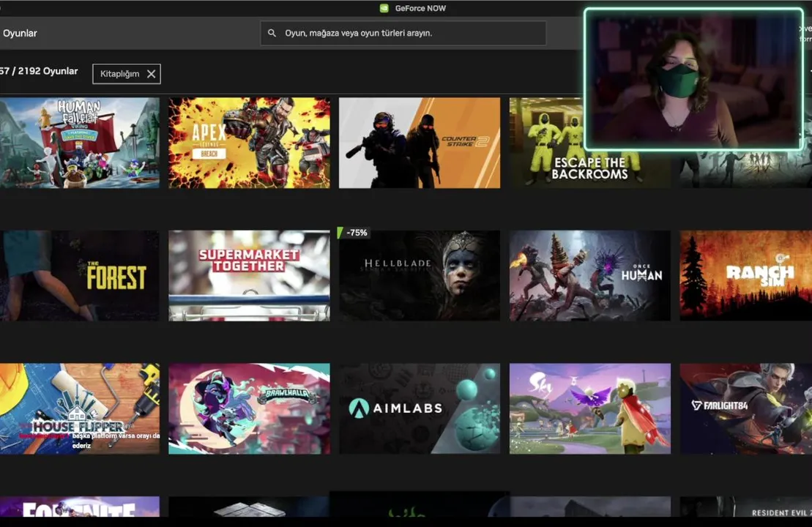Click the GeForce NOW title bar icon
Viewport: 812px width, 527px height.
coord(384,8)
